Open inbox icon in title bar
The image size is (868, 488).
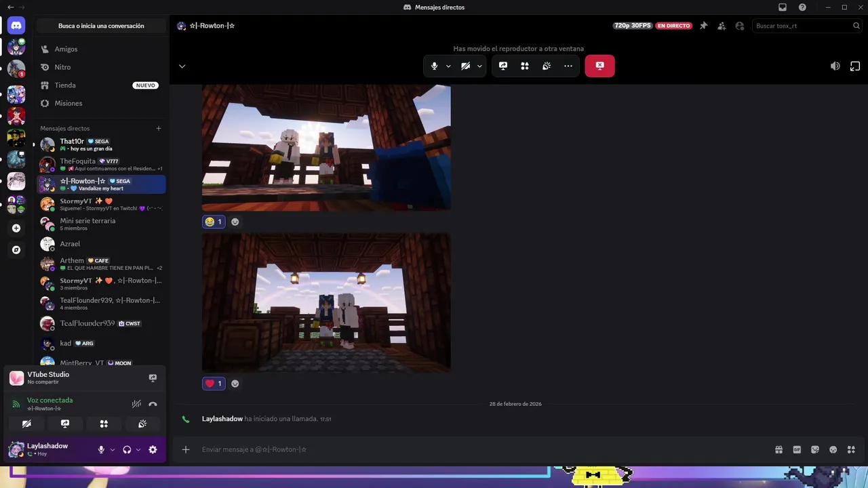point(783,7)
